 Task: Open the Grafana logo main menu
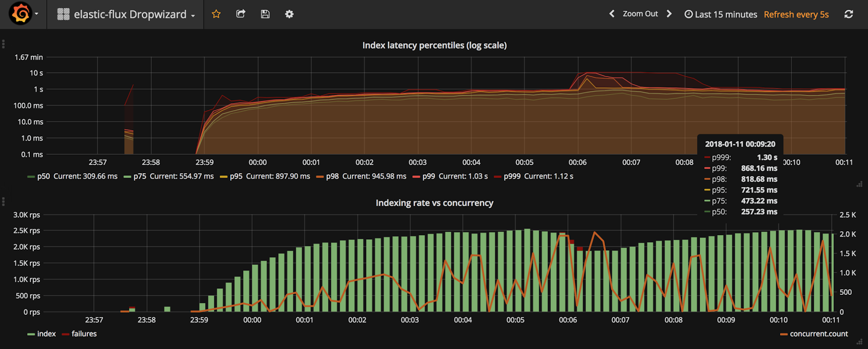[21, 14]
